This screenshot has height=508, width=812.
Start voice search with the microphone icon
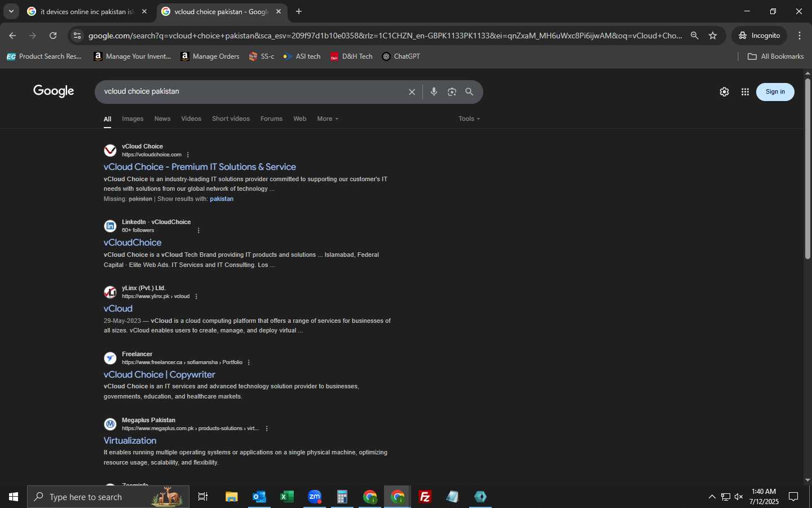(x=434, y=92)
